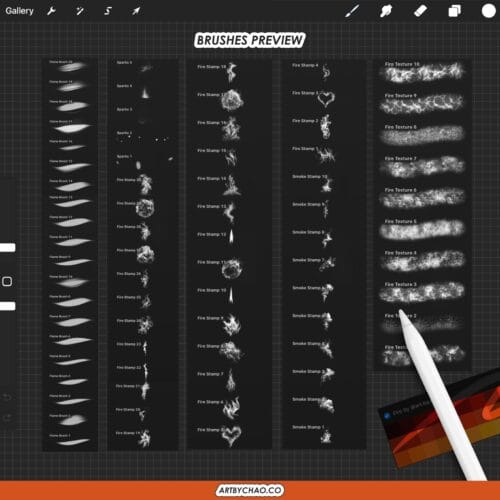
Task: Click the brush opacity slider handle
Action: tap(7, 306)
